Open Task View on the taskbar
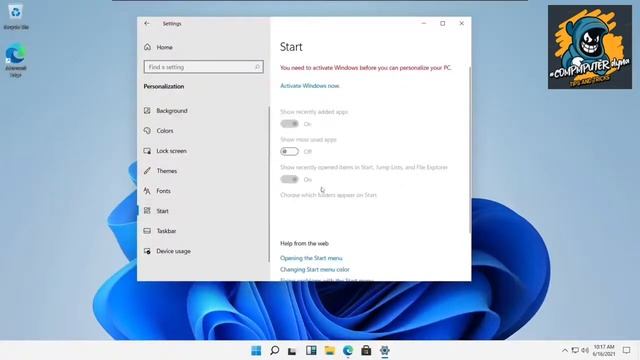Image resolution: width=640 pixels, height=360 pixels. click(x=292, y=351)
